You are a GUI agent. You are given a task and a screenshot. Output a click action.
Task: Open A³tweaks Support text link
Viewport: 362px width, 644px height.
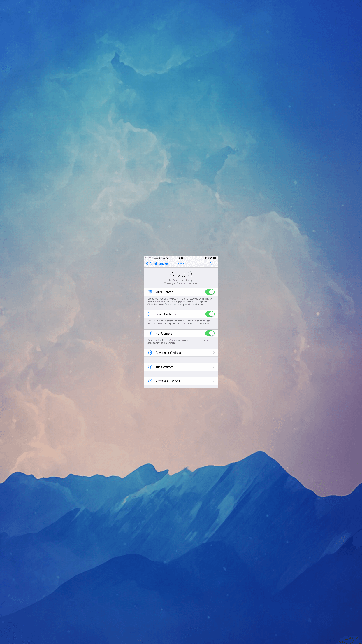coord(168,381)
